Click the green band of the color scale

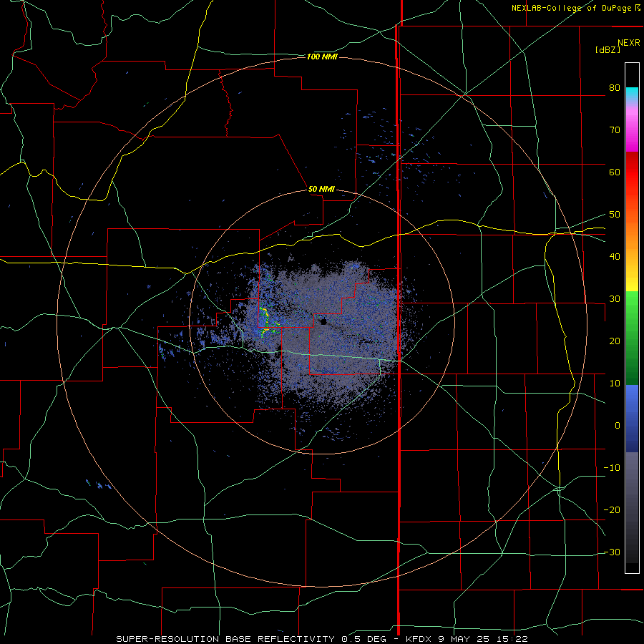click(632, 338)
